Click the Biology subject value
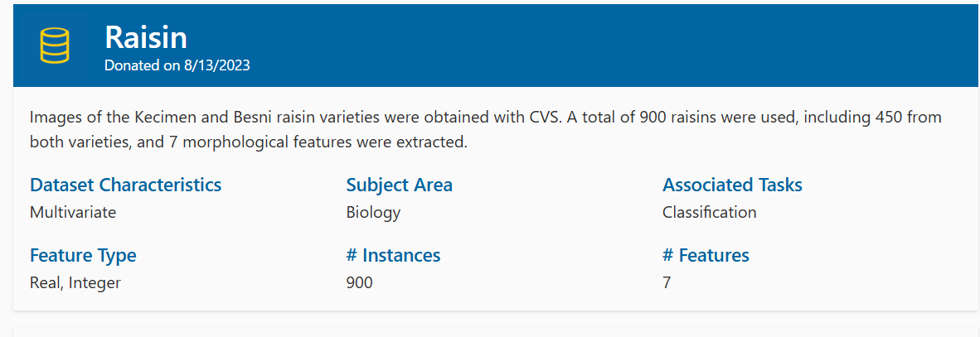The height and width of the screenshot is (337, 980). pos(373,213)
